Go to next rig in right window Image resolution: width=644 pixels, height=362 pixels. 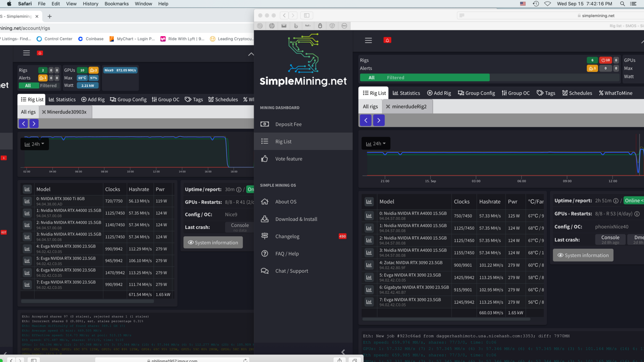(x=379, y=120)
